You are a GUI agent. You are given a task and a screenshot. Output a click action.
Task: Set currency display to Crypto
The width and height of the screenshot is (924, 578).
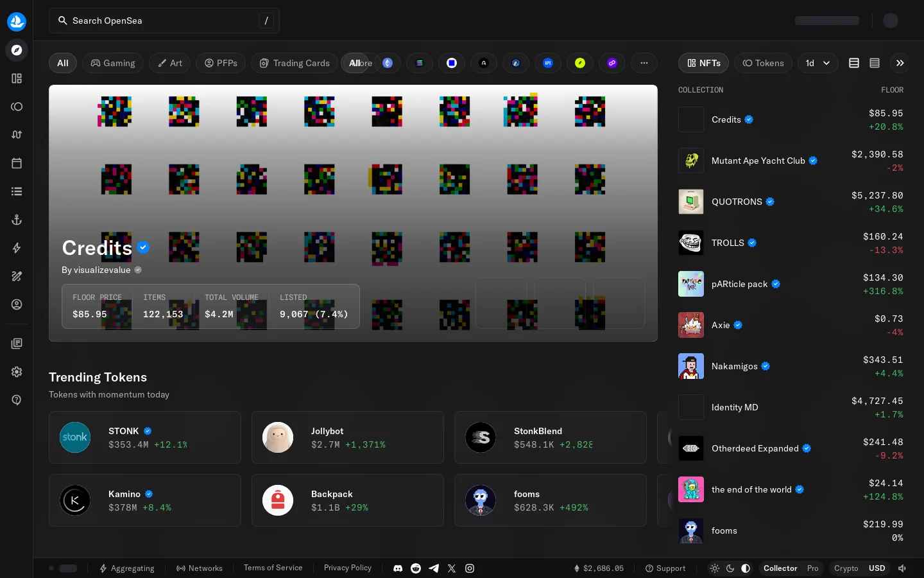[x=846, y=568]
